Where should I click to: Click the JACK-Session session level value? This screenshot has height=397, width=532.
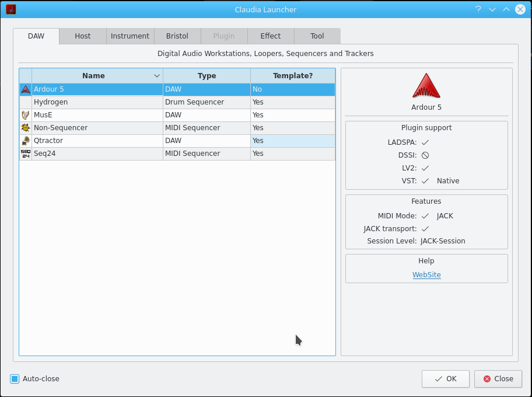point(443,241)
